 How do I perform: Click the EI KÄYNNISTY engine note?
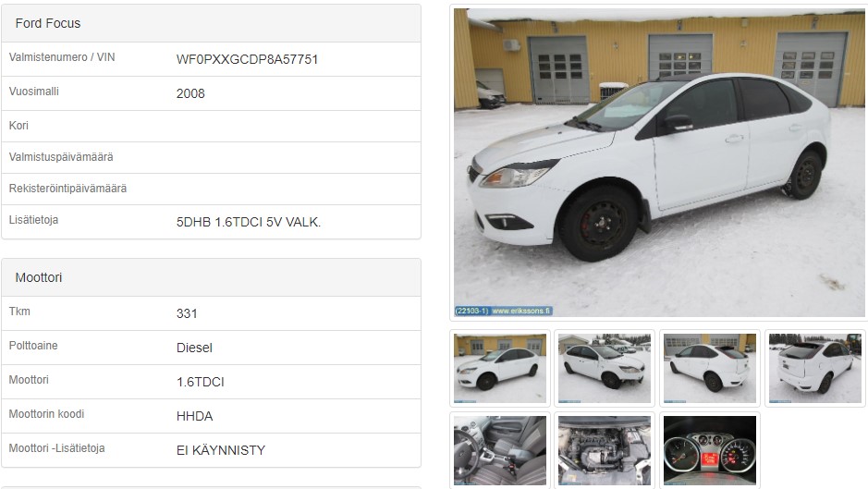[221, 450]
